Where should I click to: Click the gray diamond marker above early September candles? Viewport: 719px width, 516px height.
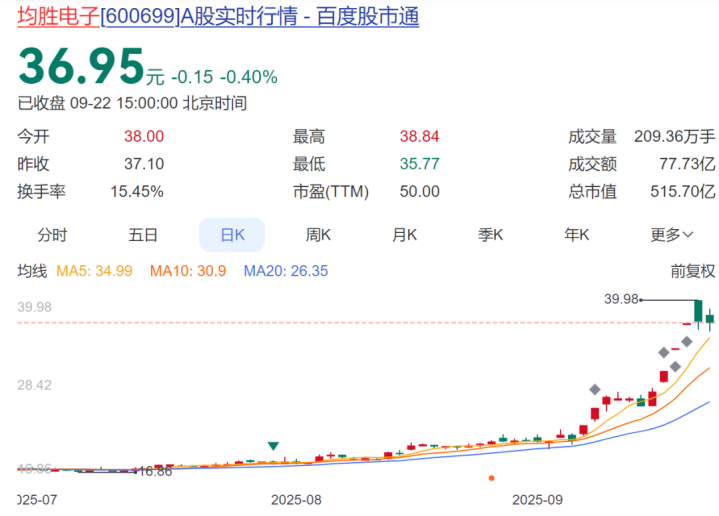point(595,390)
